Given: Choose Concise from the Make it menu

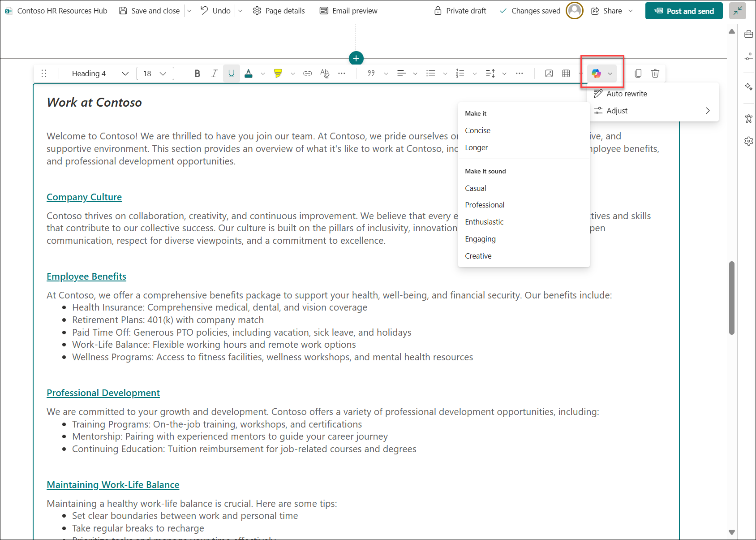Looking at the screenshot, I should coord(477,130).
